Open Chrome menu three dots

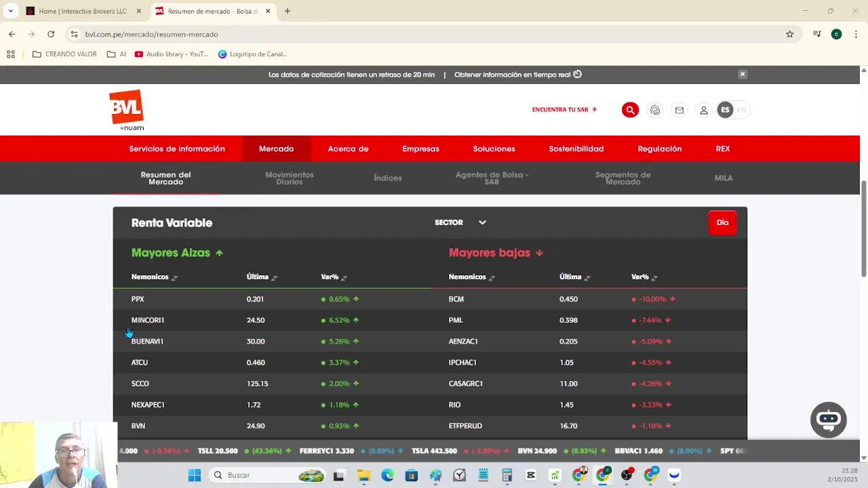pos(856,34)
